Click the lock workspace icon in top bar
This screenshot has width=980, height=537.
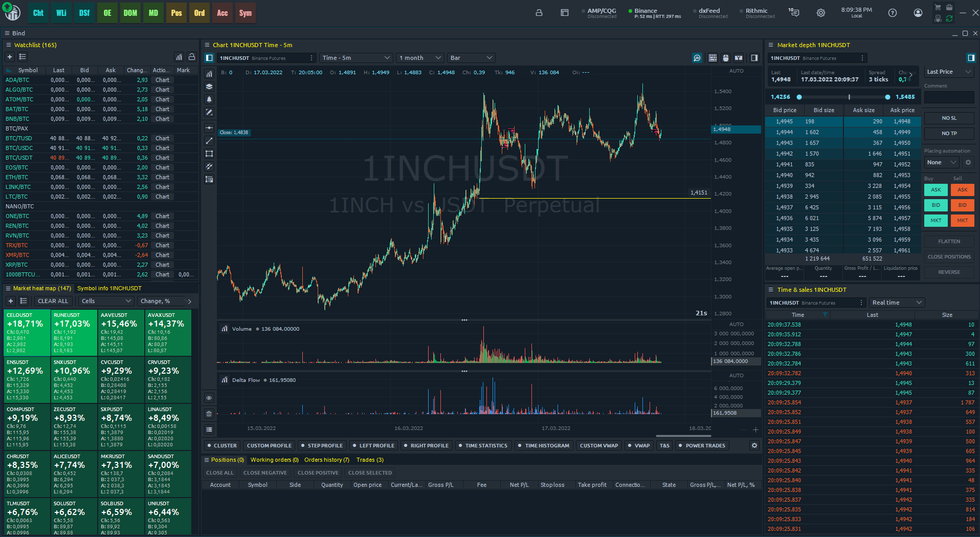[539, 13]
